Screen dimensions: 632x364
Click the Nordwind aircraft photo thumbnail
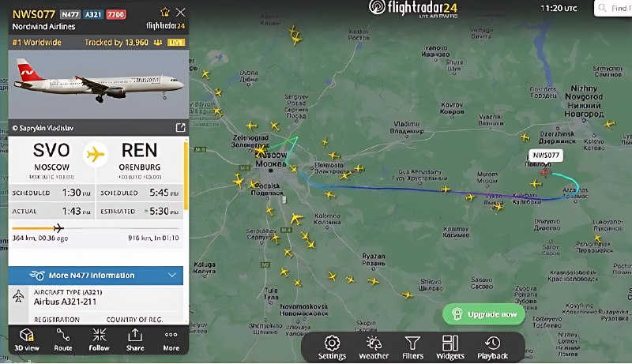point(98,84)
